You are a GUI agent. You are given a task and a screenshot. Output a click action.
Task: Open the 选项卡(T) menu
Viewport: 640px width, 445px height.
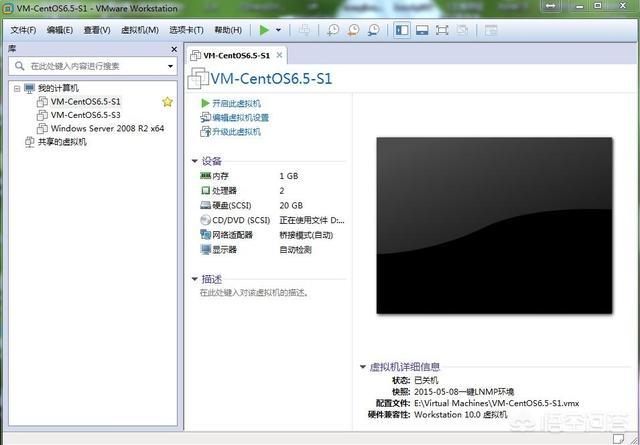click(x=187, y=30)
